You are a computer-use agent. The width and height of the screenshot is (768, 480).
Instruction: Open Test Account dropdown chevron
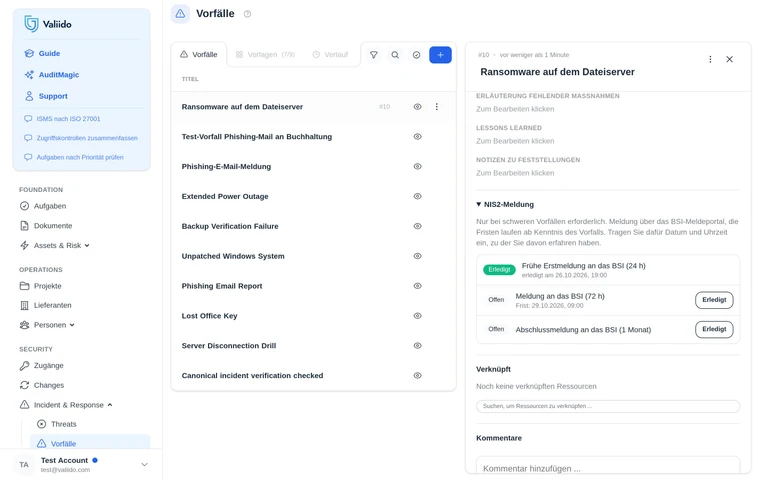coord(144,464)
